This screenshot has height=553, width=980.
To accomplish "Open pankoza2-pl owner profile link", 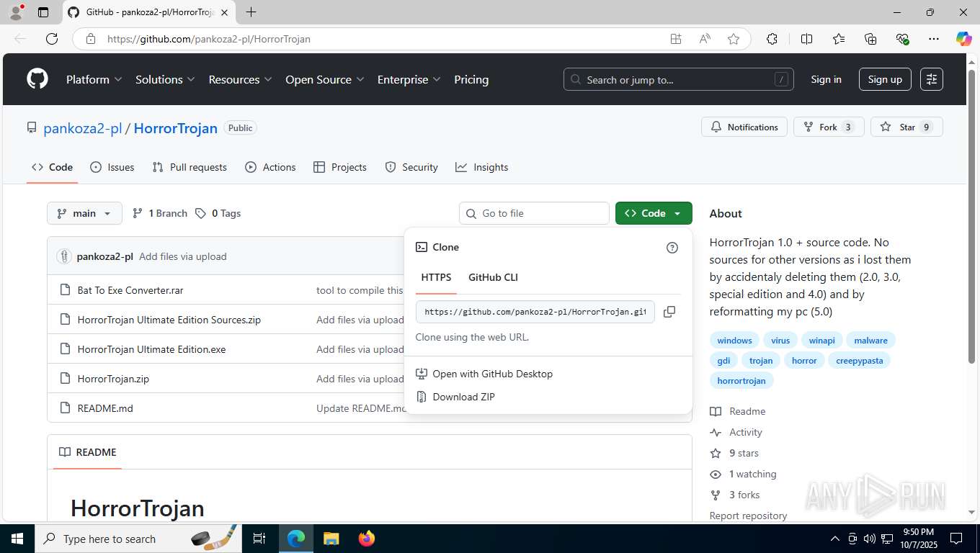I will 83,128.
